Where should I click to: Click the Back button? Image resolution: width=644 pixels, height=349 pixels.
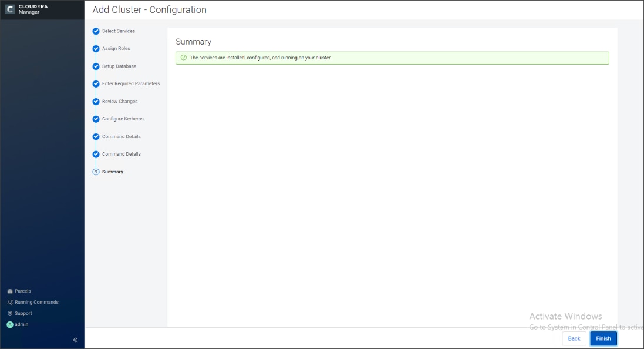pos(574,338)
